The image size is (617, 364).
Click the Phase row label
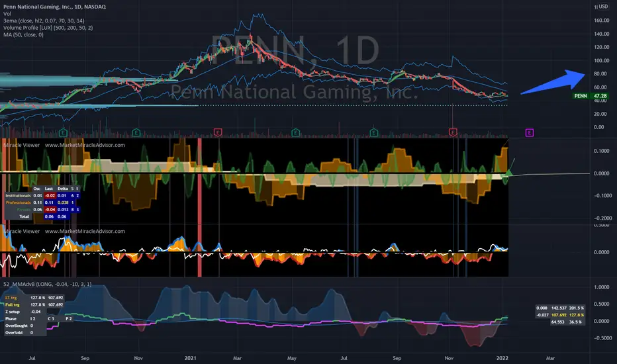pos(11,319)
